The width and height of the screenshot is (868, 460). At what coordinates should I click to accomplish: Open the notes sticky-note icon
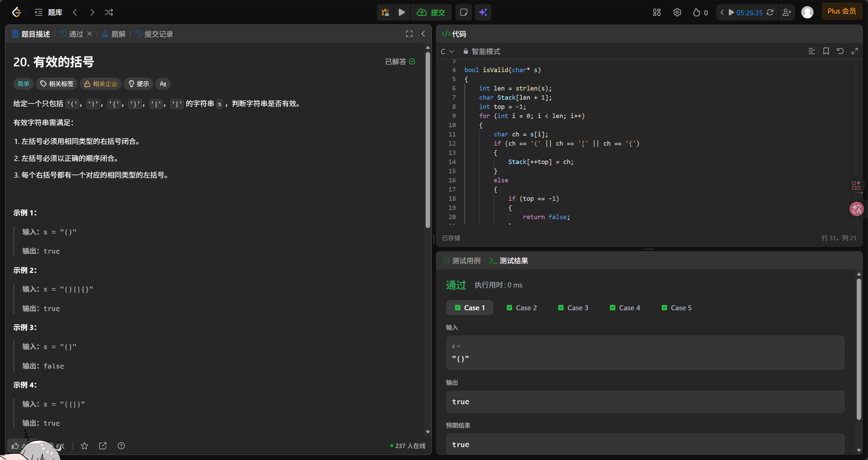pyautogui.click(x=463, y=13)
